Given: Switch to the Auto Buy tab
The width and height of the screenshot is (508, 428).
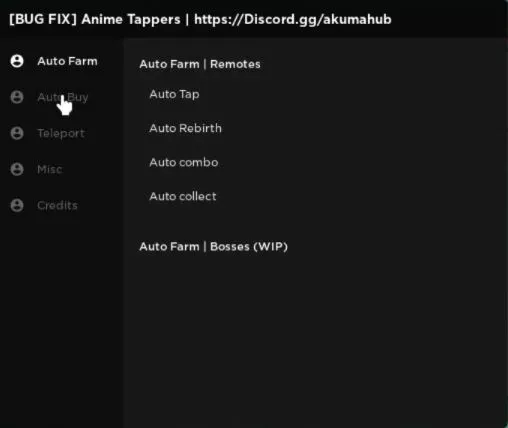Looking at the screenshot, I should (63, 97).
